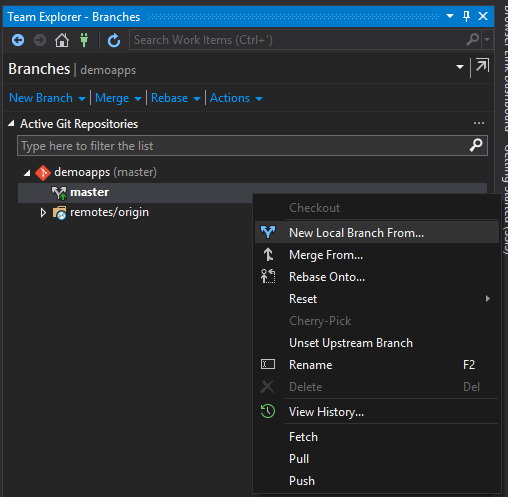
Task: Open the Team Explorer window position dropdown
Action: coord(450,16)
